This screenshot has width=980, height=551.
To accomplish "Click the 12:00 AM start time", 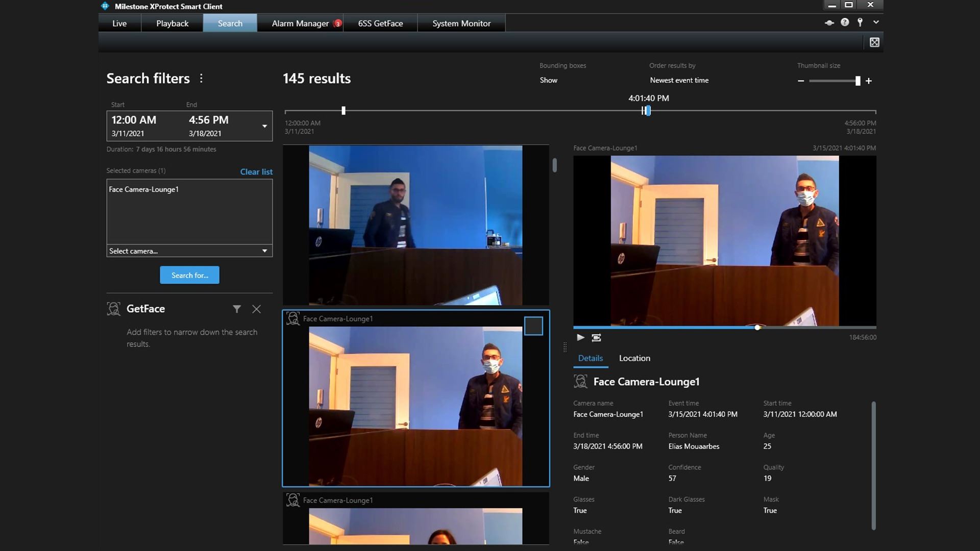I will coord(134,120).
